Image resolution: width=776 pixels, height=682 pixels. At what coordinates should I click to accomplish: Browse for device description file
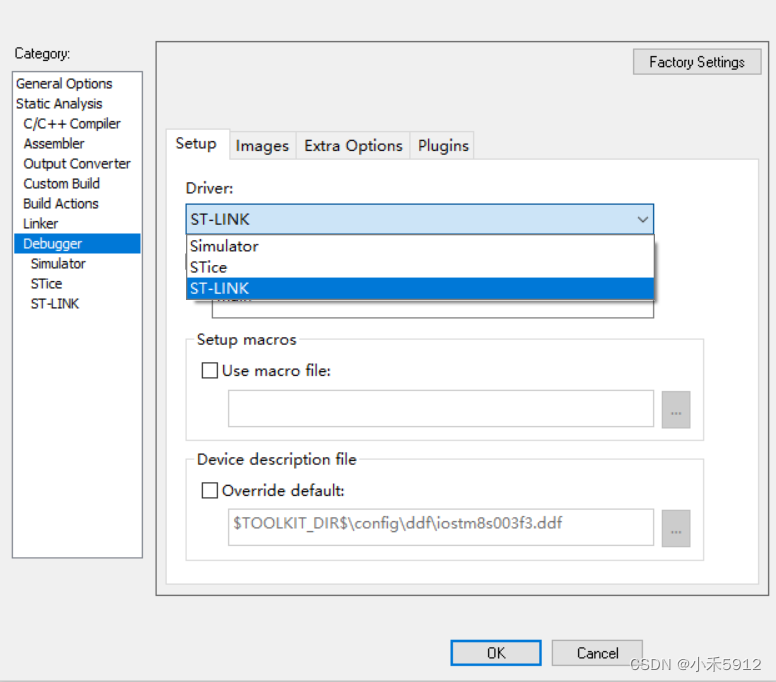(676, 529)
